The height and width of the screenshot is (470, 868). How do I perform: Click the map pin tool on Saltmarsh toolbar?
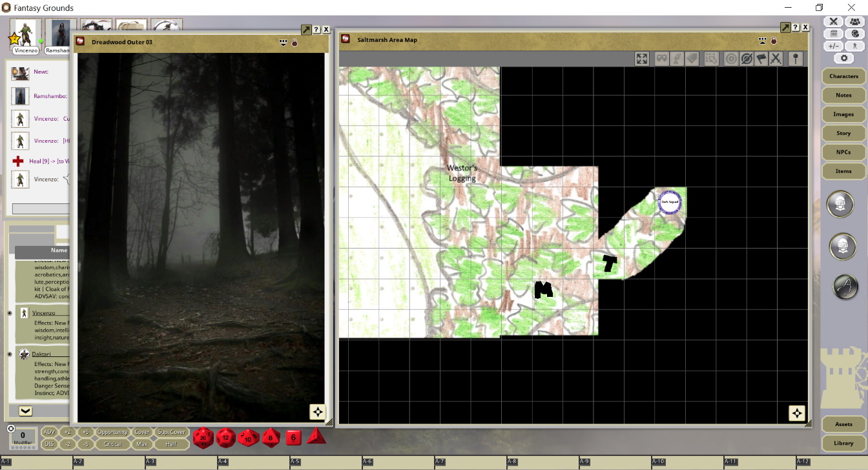[x=796, y=59]
